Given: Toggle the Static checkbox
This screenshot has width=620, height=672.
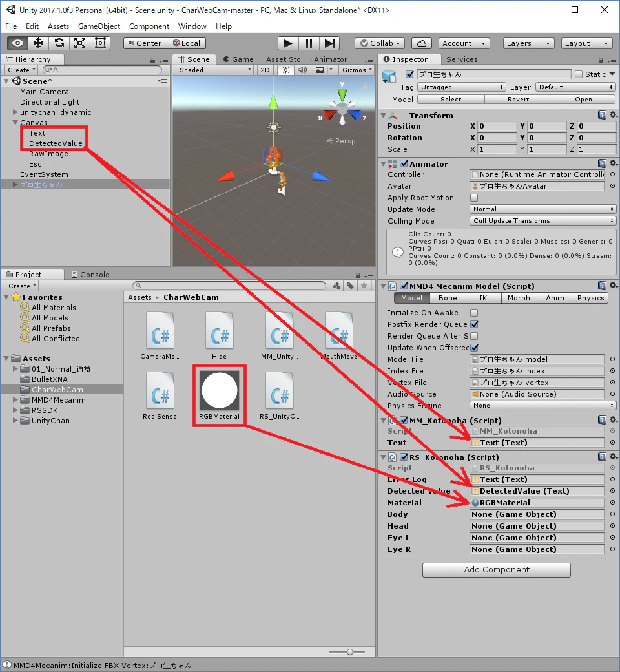Looking at the screenshot, I should pyautogui.click(x=579, y=74).
